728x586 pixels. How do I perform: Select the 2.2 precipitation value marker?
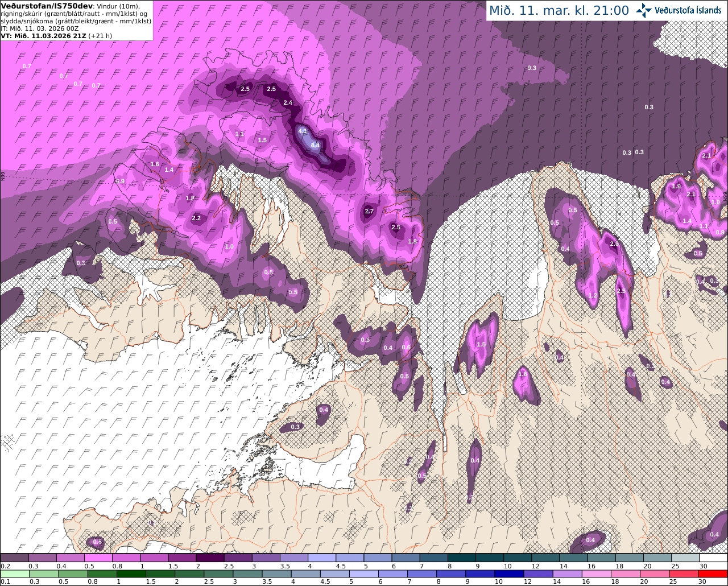tap(196, 218)
